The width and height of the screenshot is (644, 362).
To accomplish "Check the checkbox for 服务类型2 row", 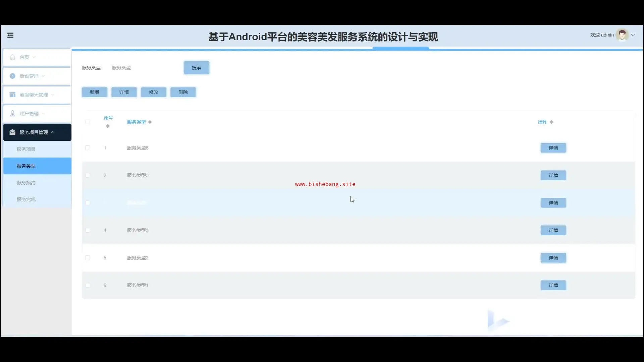I will click(88, 258).
